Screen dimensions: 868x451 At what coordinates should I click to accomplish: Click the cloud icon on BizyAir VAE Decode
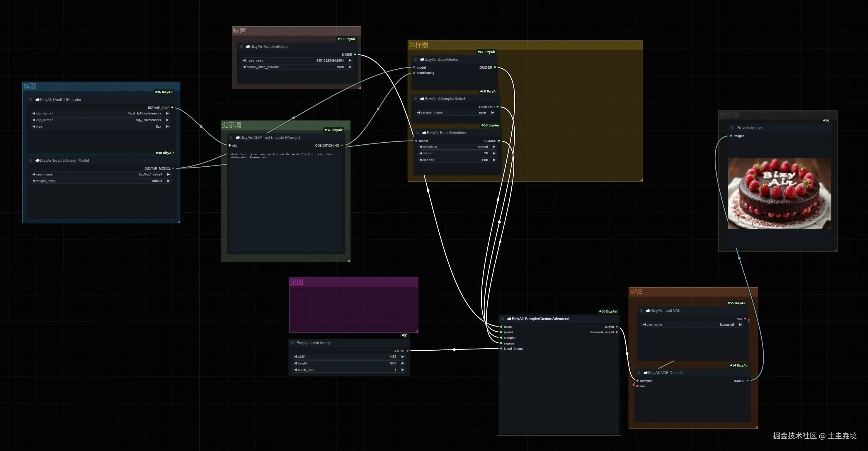(x=645, y=373)
